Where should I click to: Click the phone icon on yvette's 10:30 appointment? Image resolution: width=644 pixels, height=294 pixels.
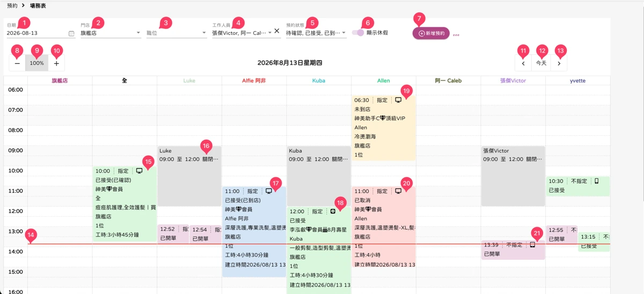[x=597, y=181]
